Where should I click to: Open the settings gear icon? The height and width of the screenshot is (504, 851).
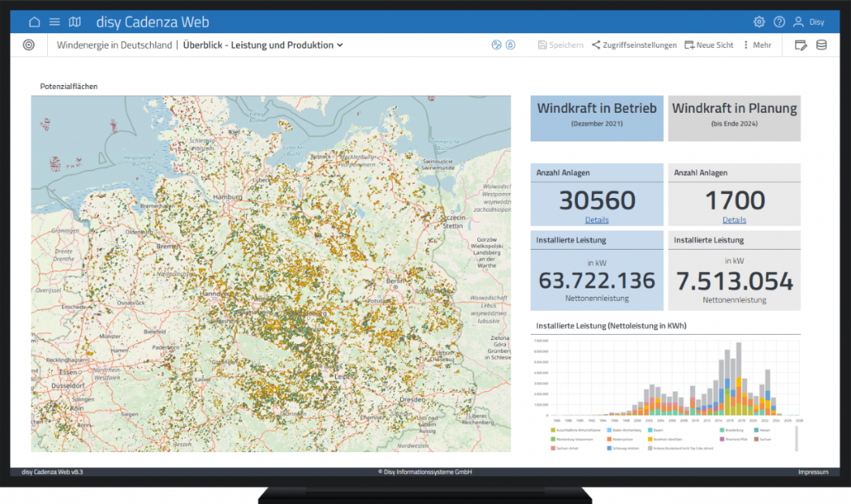click(x=759, y=22)
